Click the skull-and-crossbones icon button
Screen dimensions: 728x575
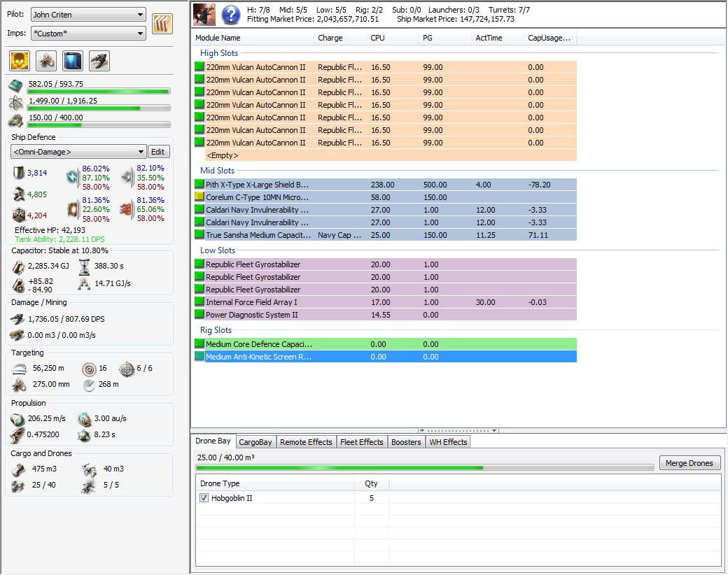[x=20, y=61]
